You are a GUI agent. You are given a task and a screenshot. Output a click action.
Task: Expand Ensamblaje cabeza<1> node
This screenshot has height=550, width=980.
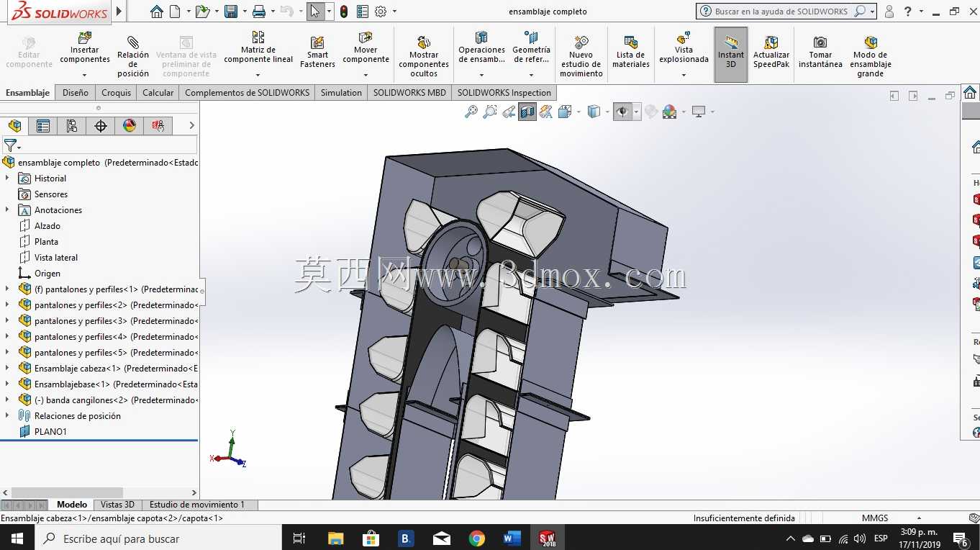tap(7, 369)
